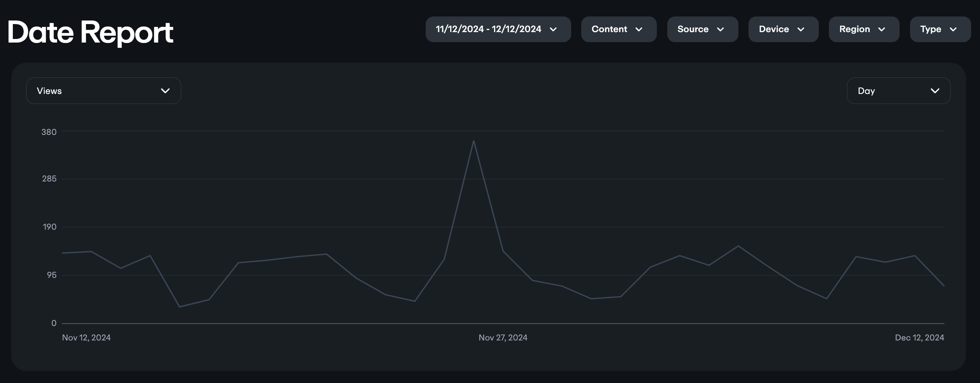Screen dimensions: 980x383
Task: Click the chevron arrow beside Type
Action: (x=953, y=29)
